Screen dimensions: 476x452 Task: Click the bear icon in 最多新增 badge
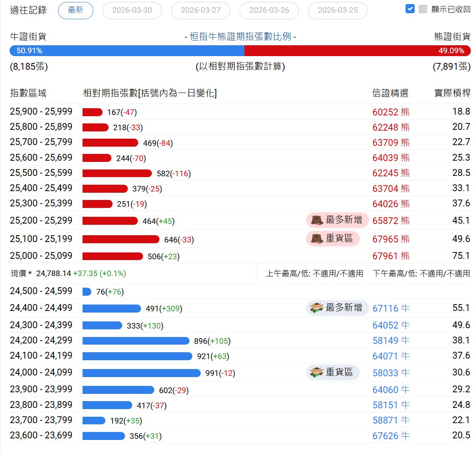pyautogui.click(x=317, y=220)
